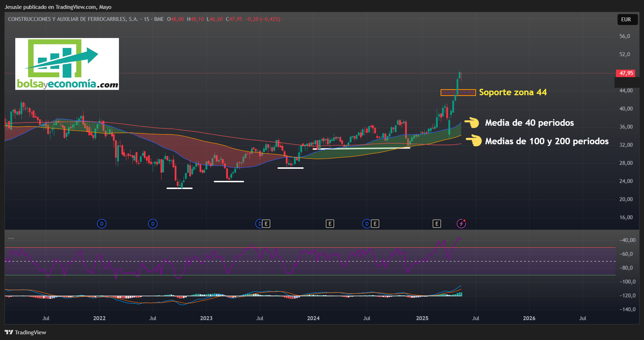Click the earnings E marker in 2025
Screen dimensions: 644x340
pos(437,223)
